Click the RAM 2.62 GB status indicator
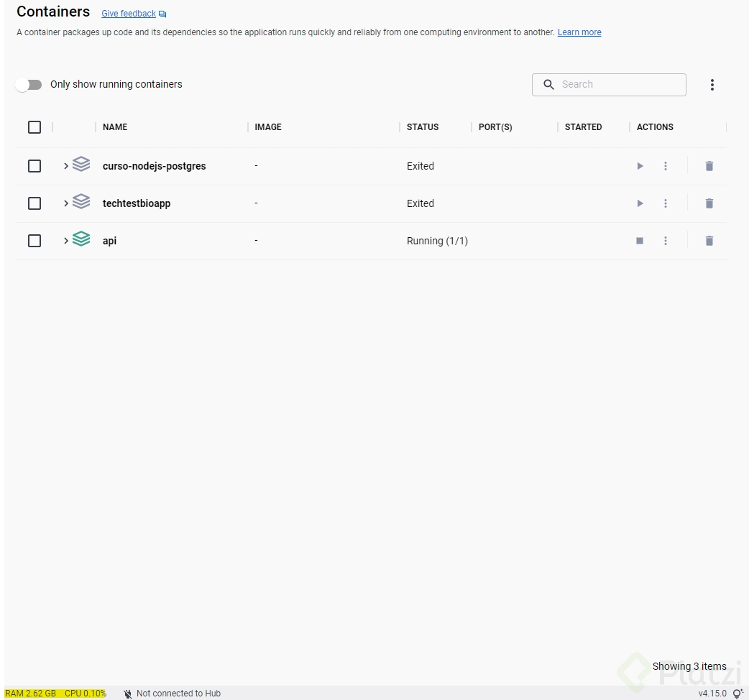 coord(31,694)
